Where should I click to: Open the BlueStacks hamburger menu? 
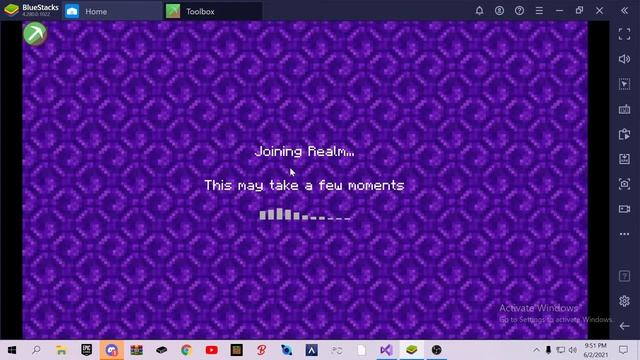(x=539, y=11)
